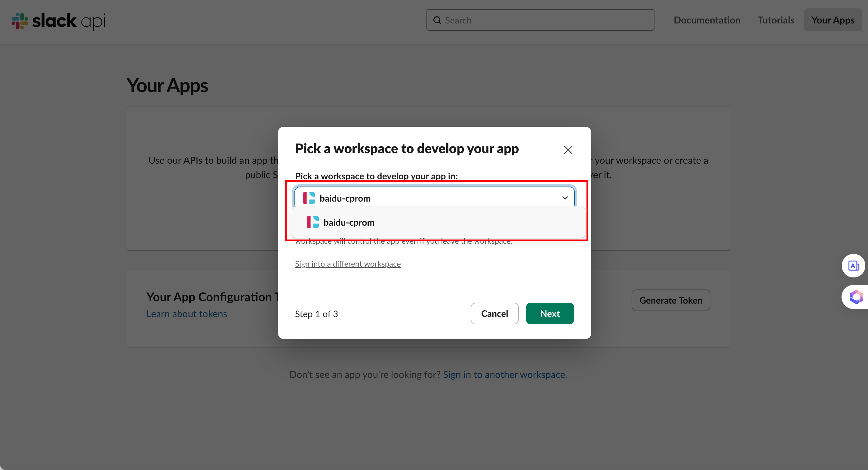This screenshot has width=868, height=470.
Task: Click Step 1 of 3 text
Action: coord(316,314)
